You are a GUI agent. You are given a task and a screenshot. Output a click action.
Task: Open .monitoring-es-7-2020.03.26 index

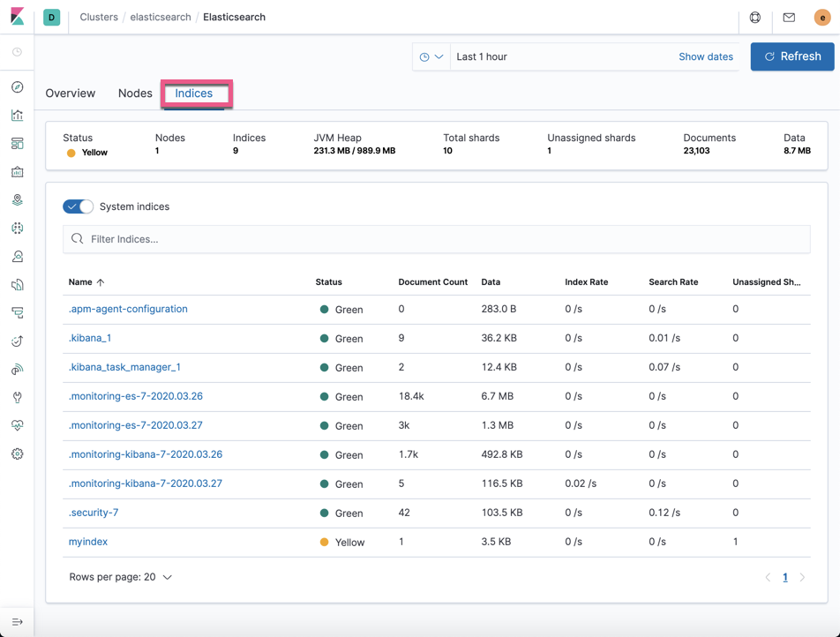coord(136,396)
